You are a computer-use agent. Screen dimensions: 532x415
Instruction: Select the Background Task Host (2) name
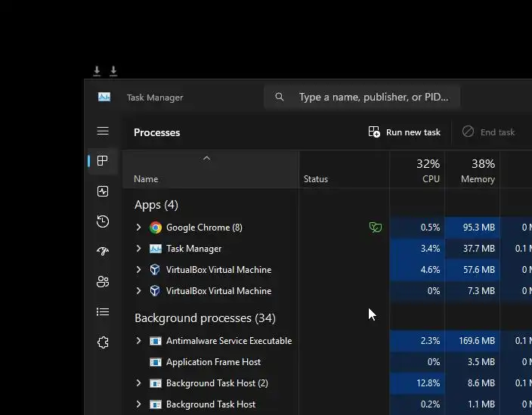217,383
